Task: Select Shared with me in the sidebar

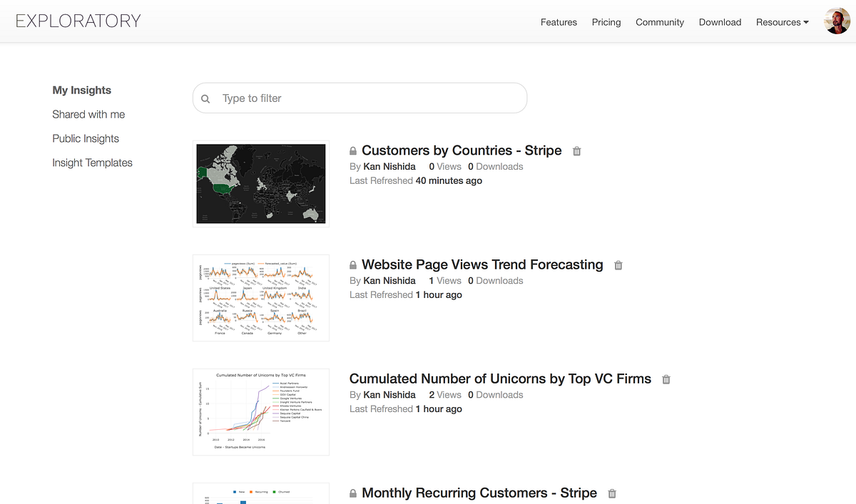Action: pyautogui.click(x=88, y=114)
